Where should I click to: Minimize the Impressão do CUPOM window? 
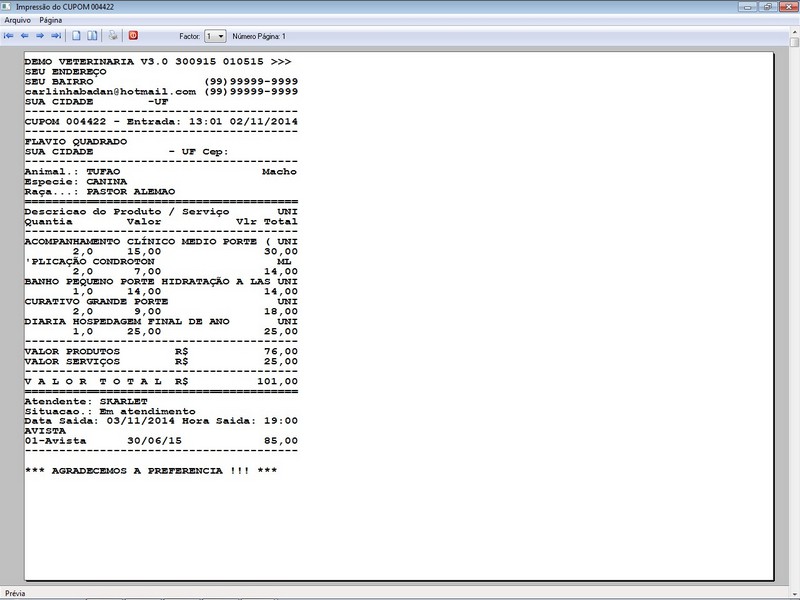(x=747, y=7)
